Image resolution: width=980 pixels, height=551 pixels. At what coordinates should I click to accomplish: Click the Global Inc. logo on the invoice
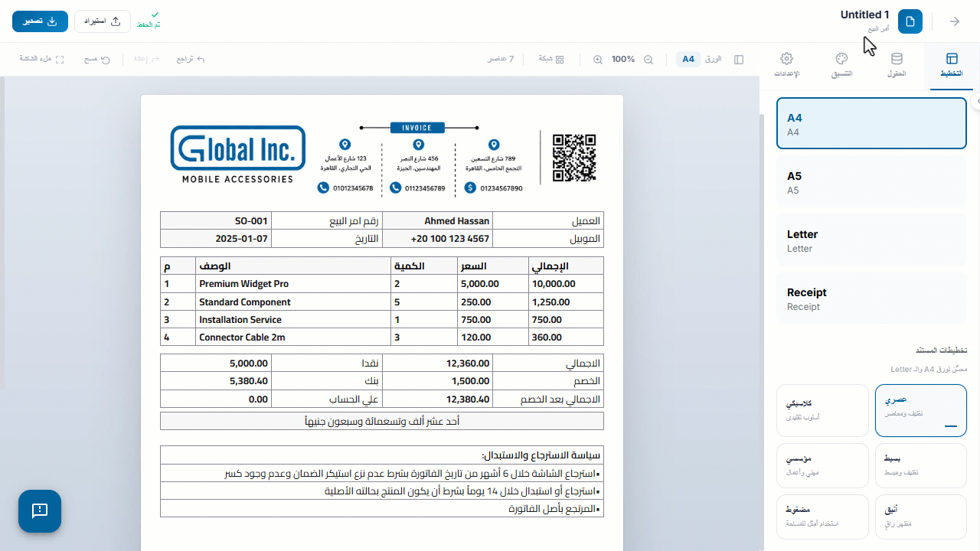[x=237, y=155]
